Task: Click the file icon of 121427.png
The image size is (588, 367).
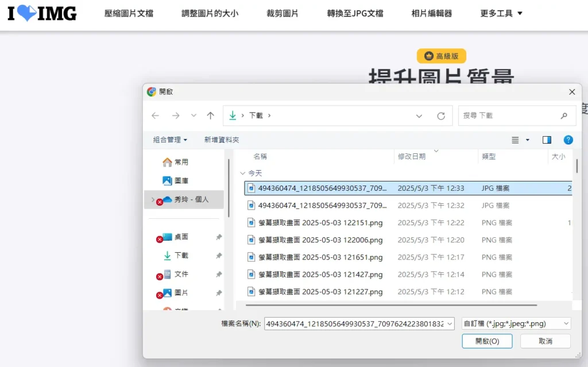Action: [x=252, y=275]
